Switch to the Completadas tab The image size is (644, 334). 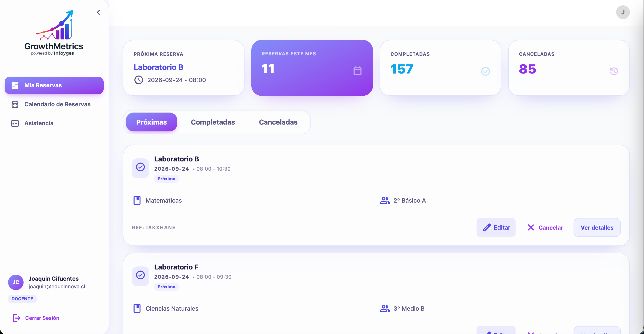pos(213,122)
